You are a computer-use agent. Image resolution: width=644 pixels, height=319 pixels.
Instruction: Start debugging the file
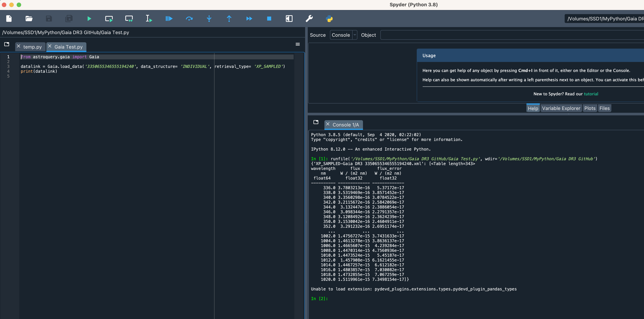point(169,19)
